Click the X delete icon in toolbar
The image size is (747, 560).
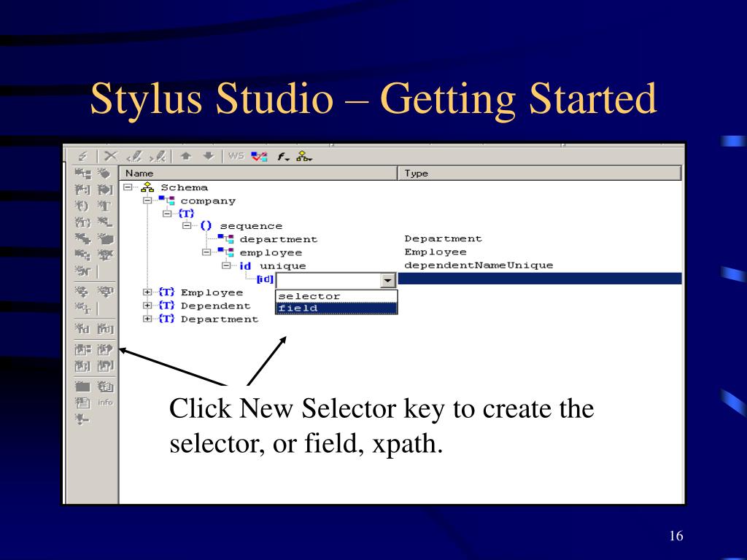(111, 156)
